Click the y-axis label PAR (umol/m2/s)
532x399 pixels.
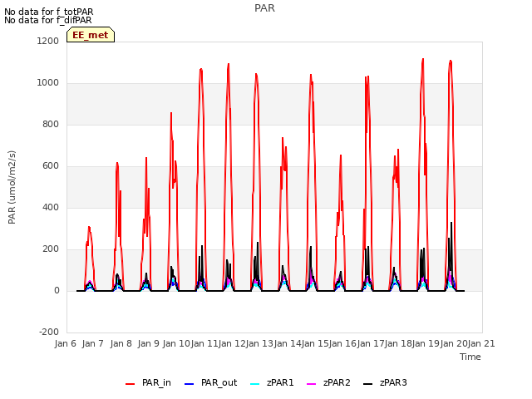point(12,187)
